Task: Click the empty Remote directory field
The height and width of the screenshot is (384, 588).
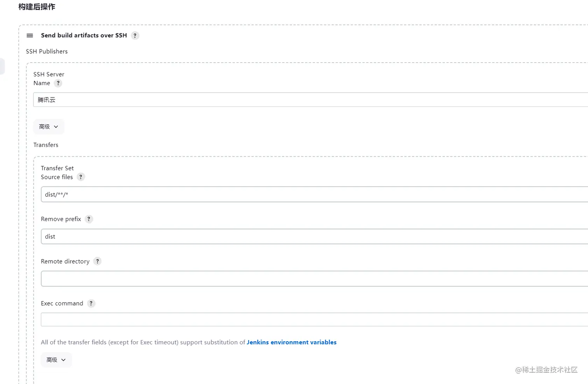Action: tap(314, 279)
